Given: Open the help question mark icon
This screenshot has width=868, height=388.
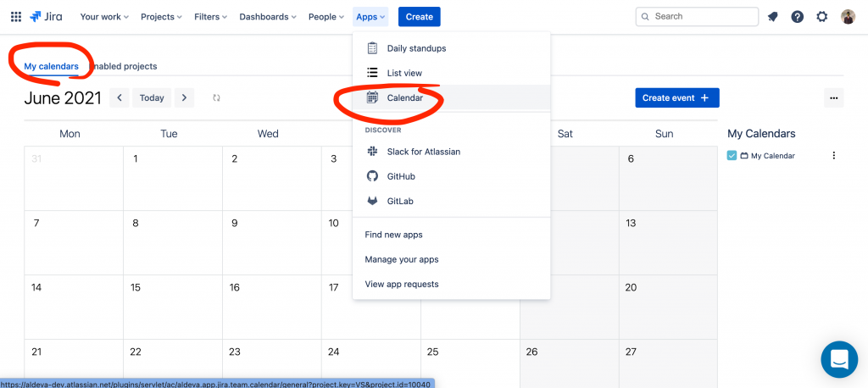Looking at the screenshot, I should 797,17.
